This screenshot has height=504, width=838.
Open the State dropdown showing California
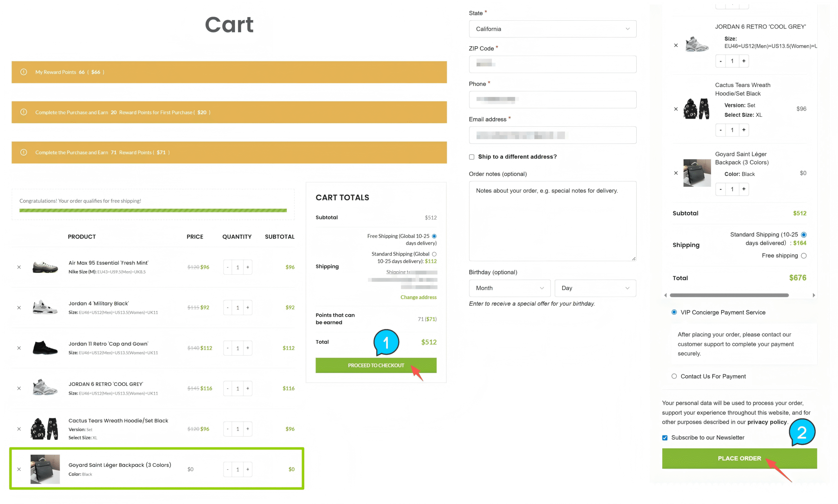coord(552,29)
